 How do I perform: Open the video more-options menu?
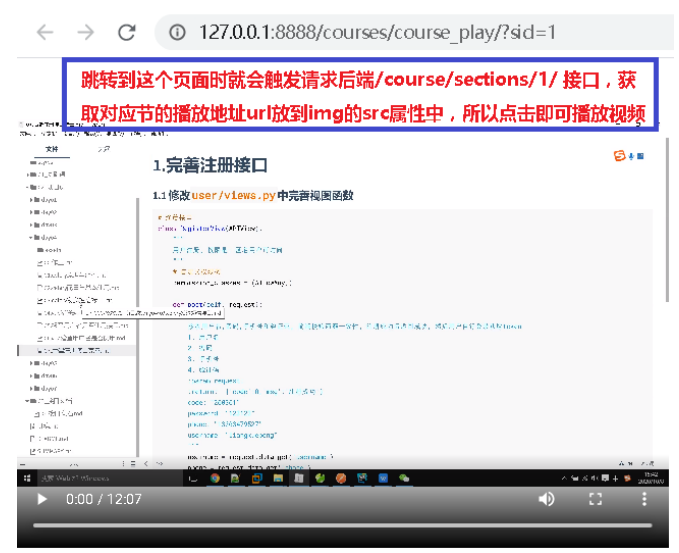click(644, 499)
